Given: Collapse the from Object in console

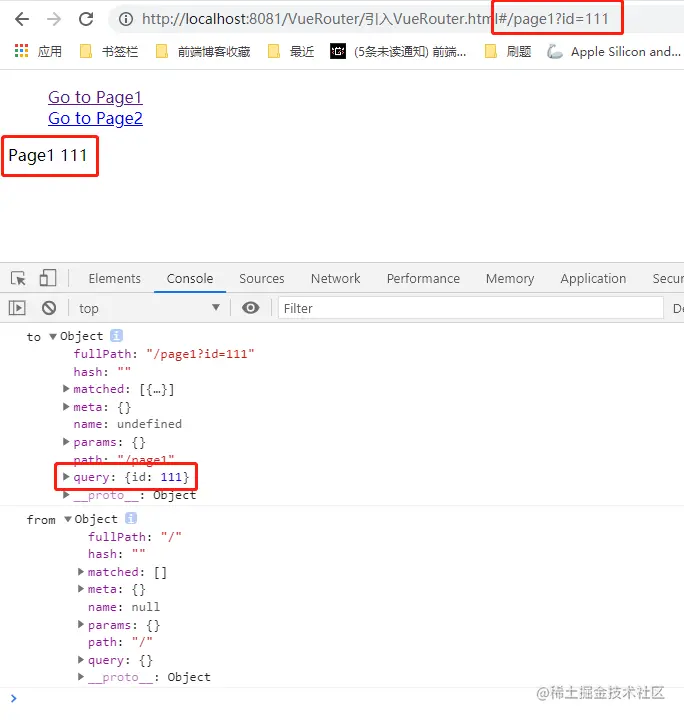Looking at the screenshot, I should pyautogui.click(x=67, y=519).
